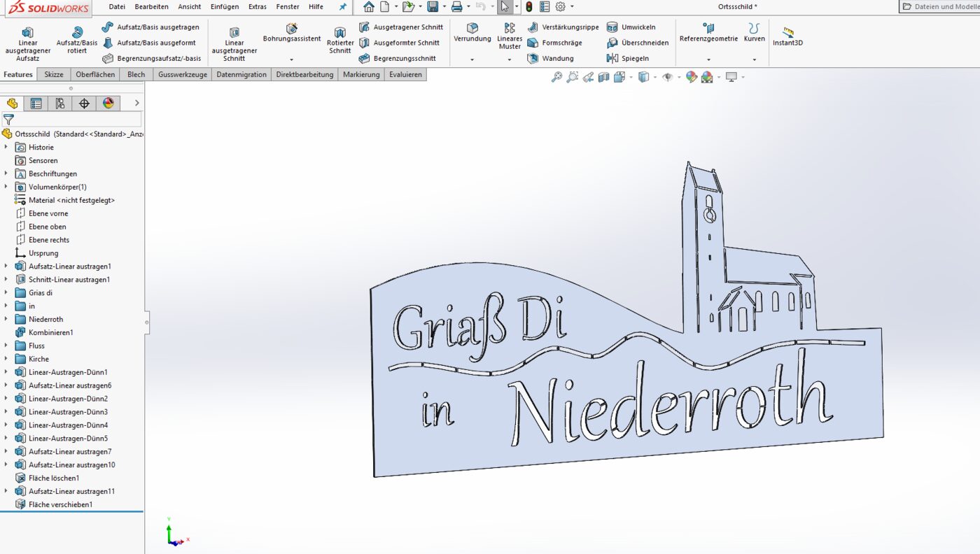Select the Umwickeln wrap tool
Screen dimensions: 980x554
(631, 27)
